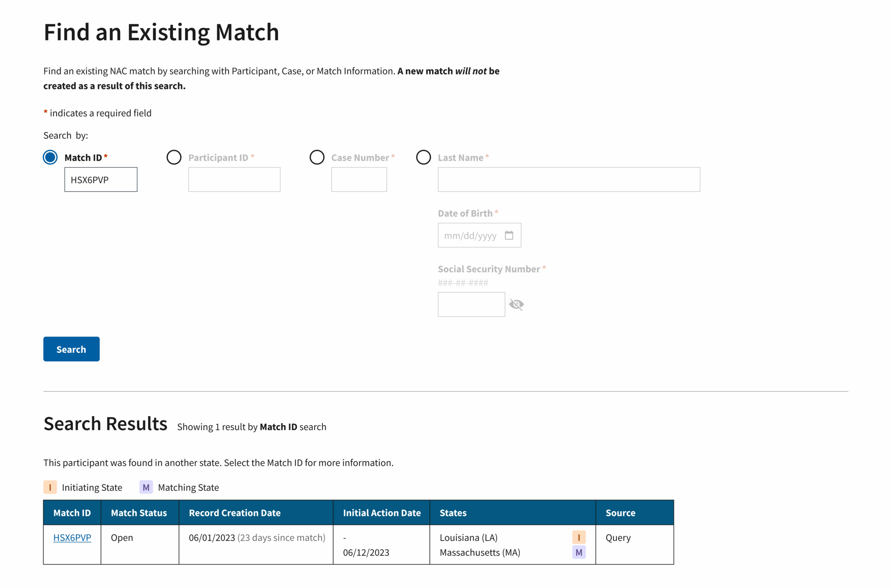The height and width of the screenshot is (588, 891).
Task: Click the Date of Birth input field
Action: point(473,236)
